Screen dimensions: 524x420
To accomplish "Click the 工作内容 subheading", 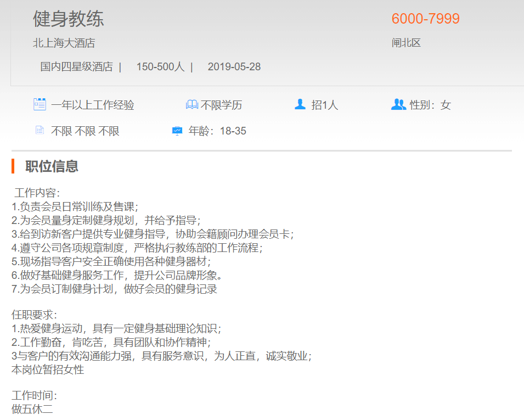I will 37,193.
